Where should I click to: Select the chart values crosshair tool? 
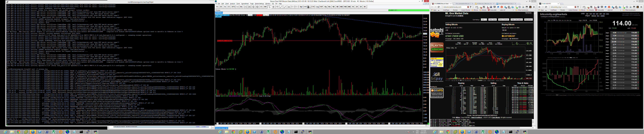coord(273,7)
